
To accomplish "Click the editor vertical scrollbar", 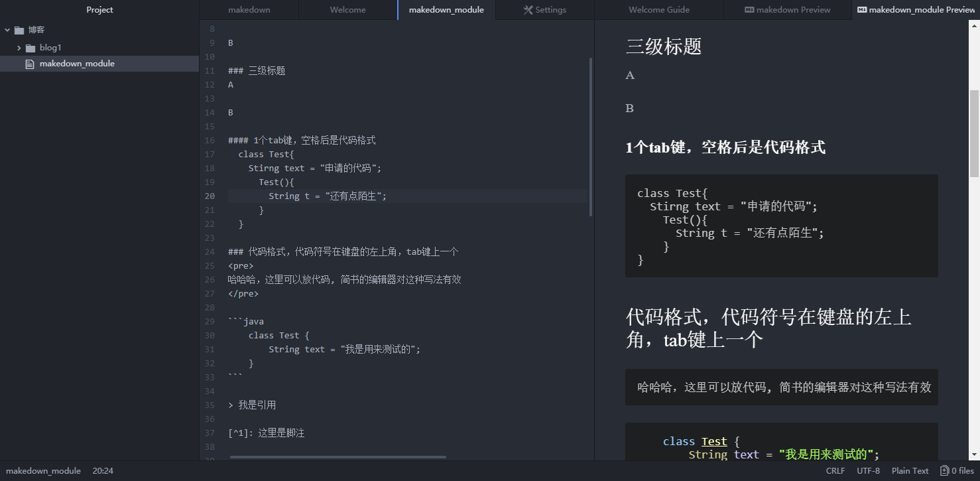I will [x=591, y=136].
